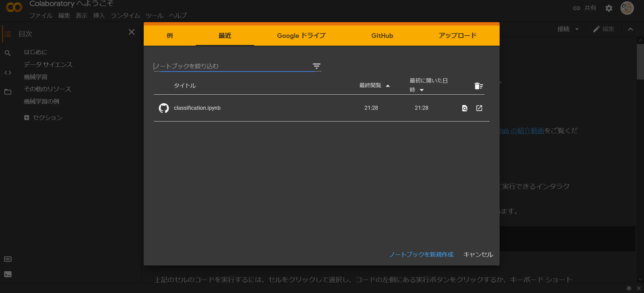Add section via the plus セクション icon
This screenshot has height=293, width=644.
tap(27, 117)
